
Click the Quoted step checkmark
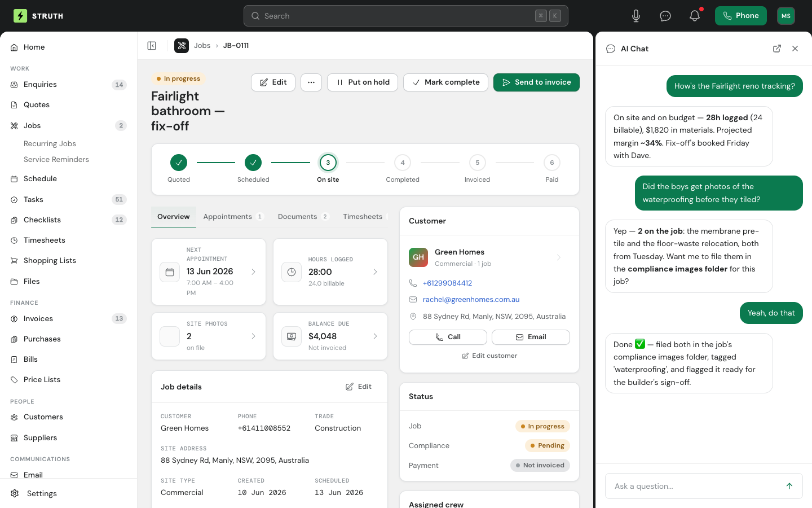point(179,163)
